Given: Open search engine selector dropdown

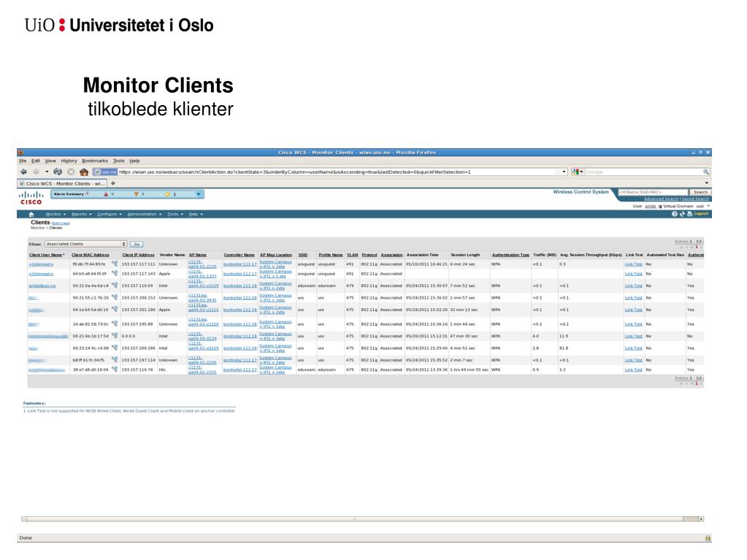Looking at the screenshot, I should (x=578, y=172).
